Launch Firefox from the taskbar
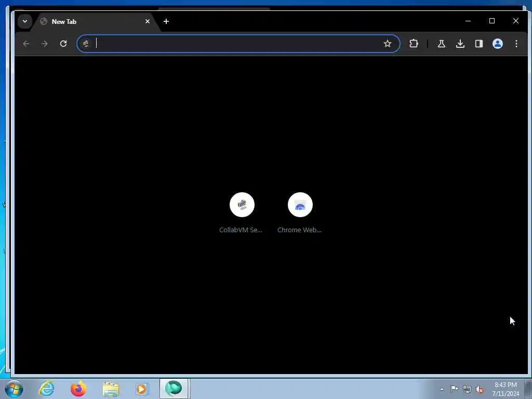Screen dimensions: 532x399 78,389
